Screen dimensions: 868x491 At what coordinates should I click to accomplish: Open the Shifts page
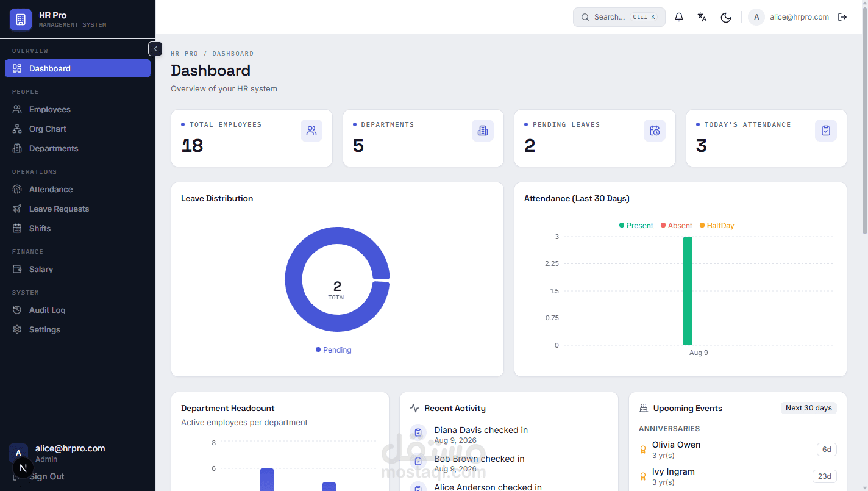point(77,228)
